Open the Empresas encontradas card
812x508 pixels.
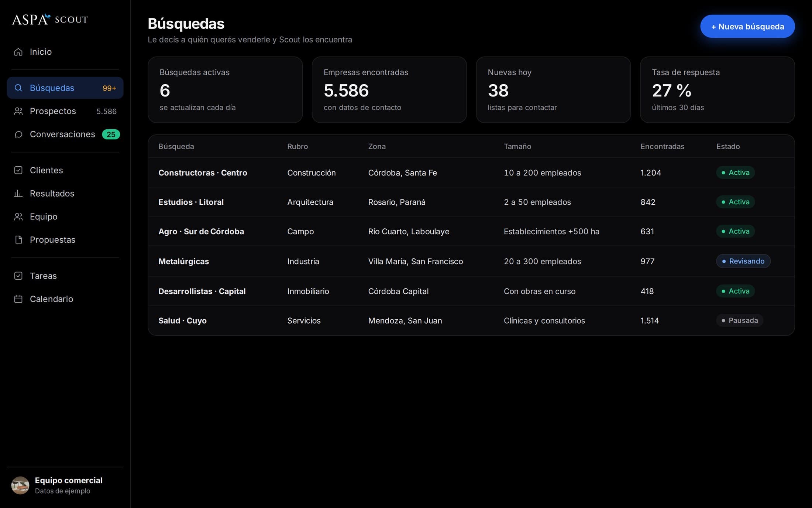click(389, 90)
